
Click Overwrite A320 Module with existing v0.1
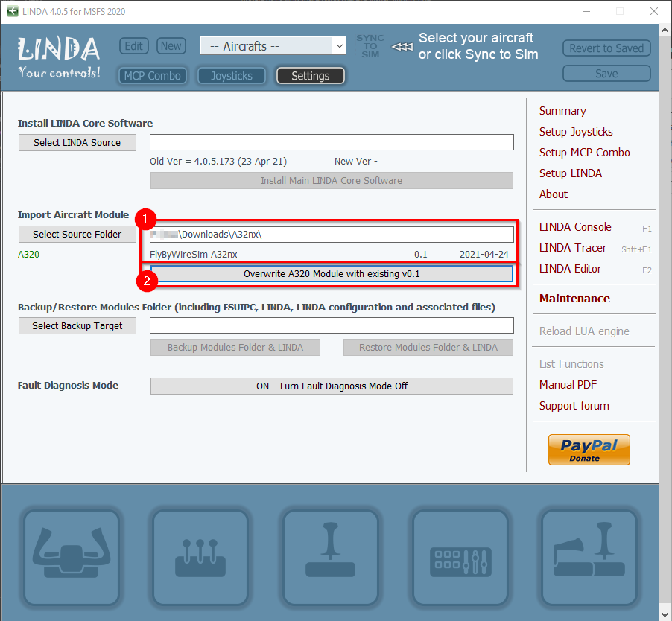tap(332, 274)
